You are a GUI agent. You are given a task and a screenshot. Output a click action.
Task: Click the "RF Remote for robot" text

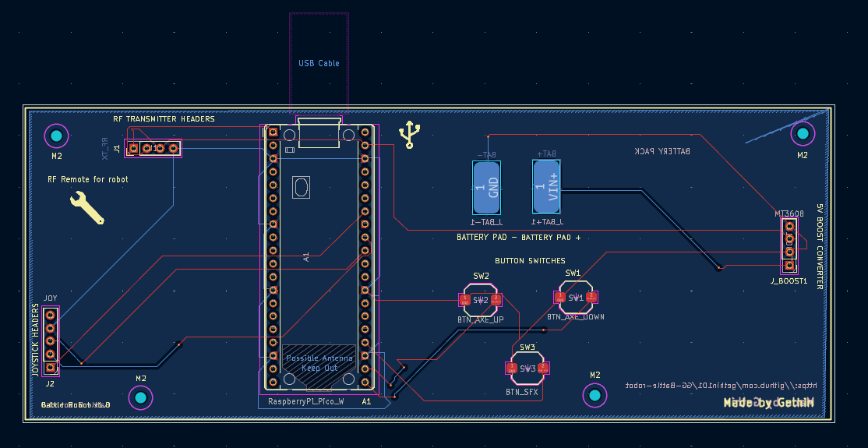click(x=87, y=179)
